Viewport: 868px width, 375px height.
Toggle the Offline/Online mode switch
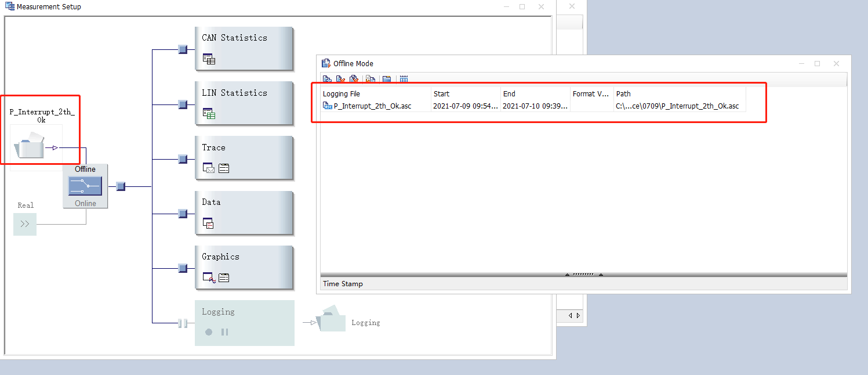click(85, 186)
